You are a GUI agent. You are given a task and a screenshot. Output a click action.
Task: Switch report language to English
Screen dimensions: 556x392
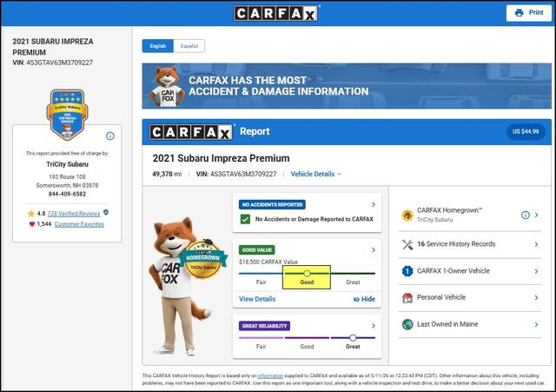pyautogui.click(x=158, y=46)
